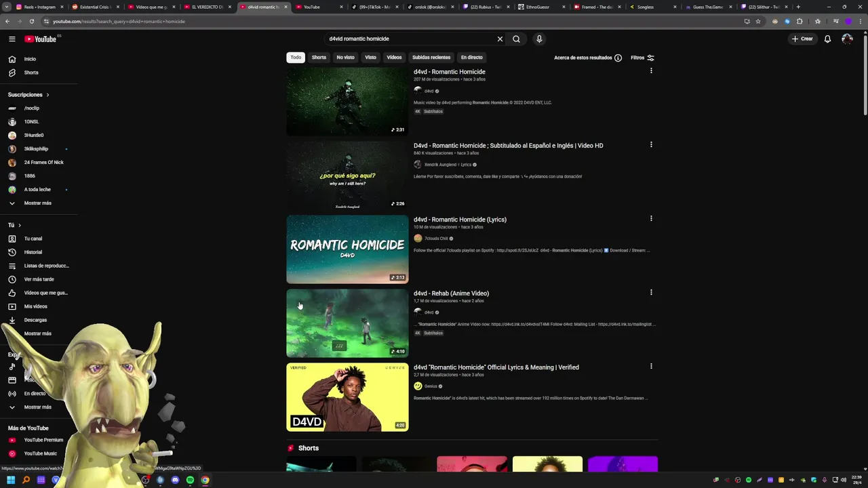The width and height of the screenshot is (868, 488).
Task: Open options for Romantic Homicide (Lyrics) video
Action: pos(651,218)
